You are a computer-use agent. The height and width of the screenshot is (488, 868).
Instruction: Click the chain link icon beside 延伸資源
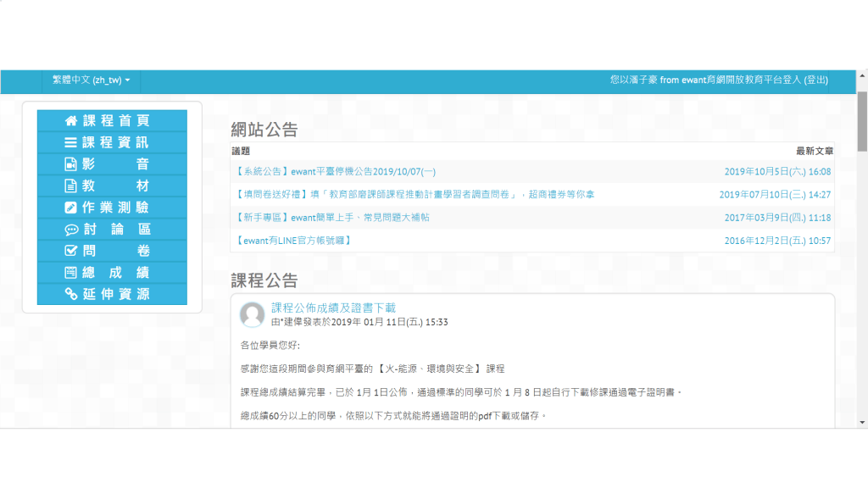[x=71, y=294]
